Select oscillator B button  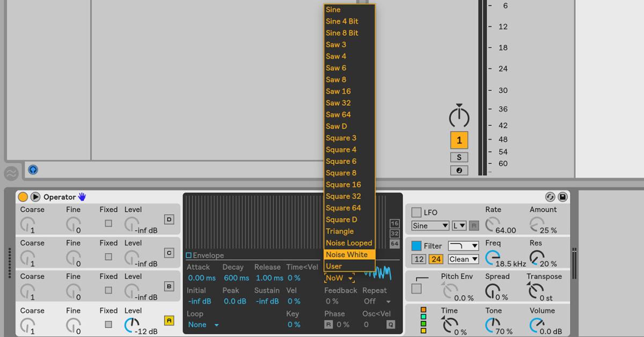(x=169, y=287)
